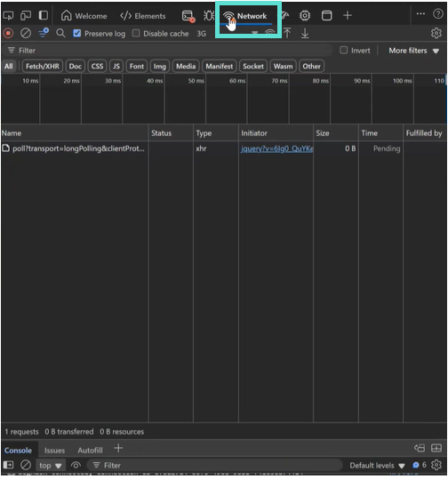Filter requests by Manifest

pyautogui.click(x=219, y=66)
